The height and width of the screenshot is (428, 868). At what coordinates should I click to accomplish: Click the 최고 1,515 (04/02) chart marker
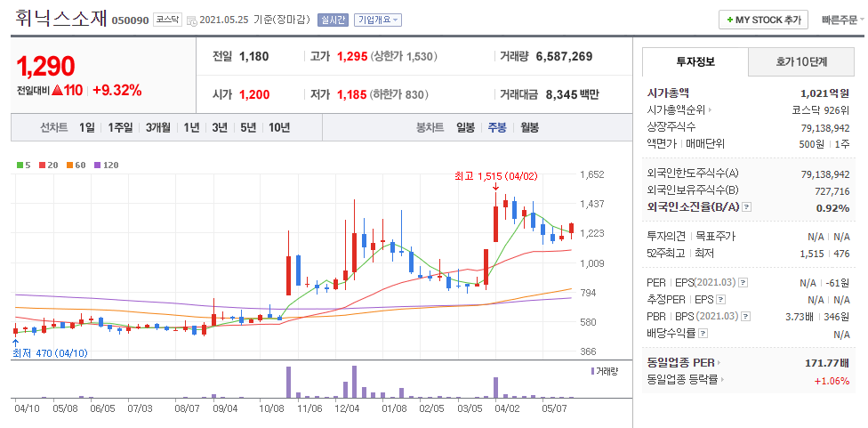(x=494, y=176)
